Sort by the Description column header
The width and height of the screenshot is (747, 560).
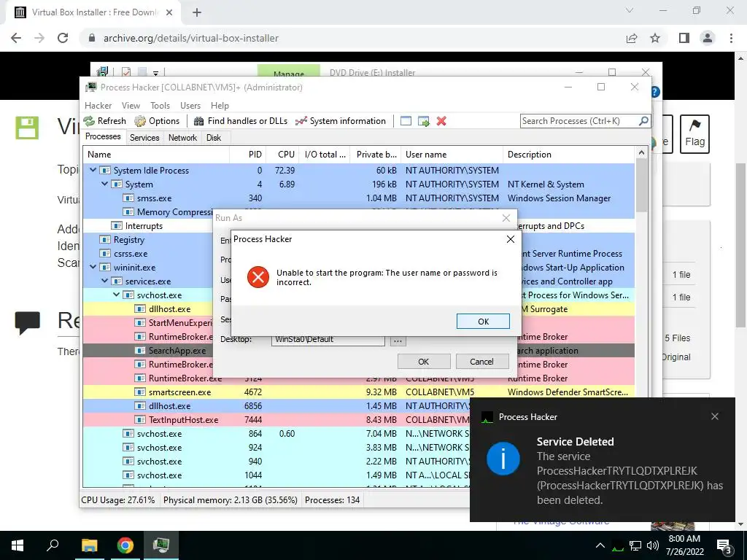pyautogui.click(x=569, y=155)
